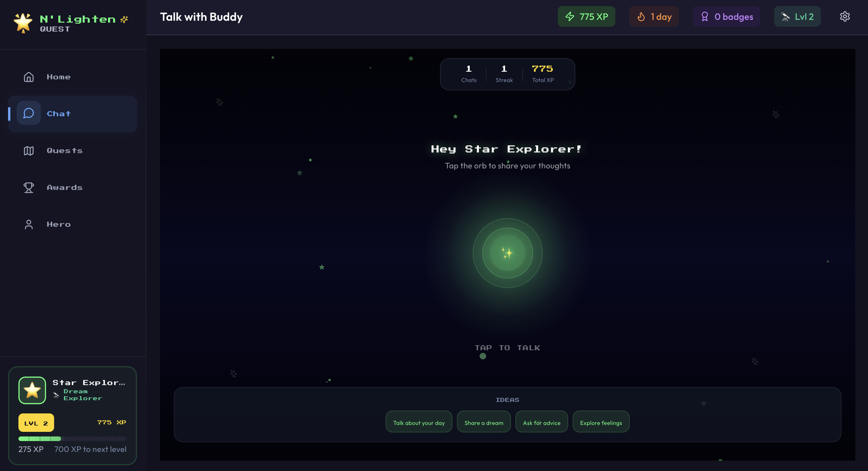Click the Quests map icon
The width and height of the screenshot is (868, 471).
coord(29,150)
